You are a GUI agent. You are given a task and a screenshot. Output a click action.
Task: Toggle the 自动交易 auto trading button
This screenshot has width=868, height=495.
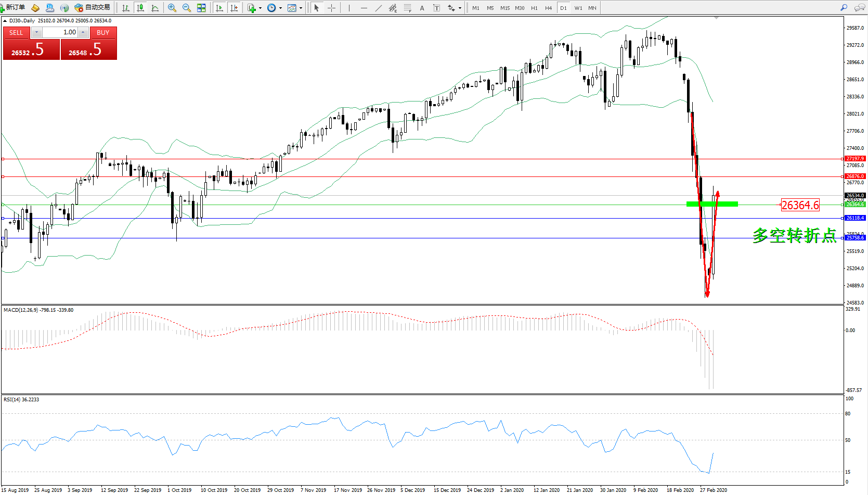tap(93, 7)
